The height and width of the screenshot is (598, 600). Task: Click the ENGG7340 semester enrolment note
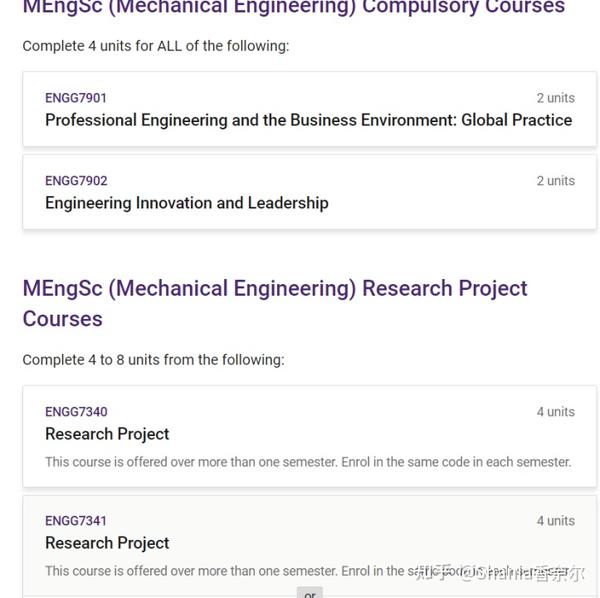pos(308,462)
